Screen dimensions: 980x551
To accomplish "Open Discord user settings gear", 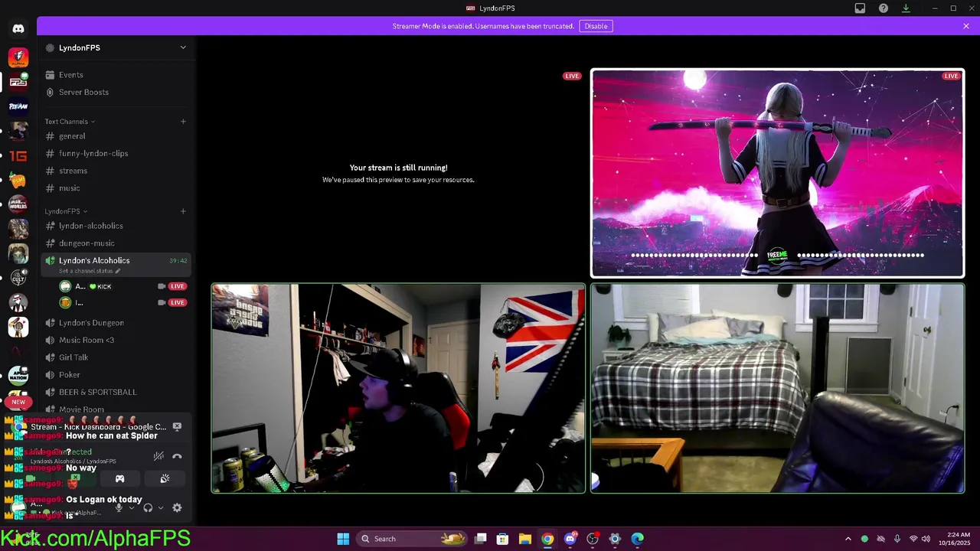I will coord(177,507).
